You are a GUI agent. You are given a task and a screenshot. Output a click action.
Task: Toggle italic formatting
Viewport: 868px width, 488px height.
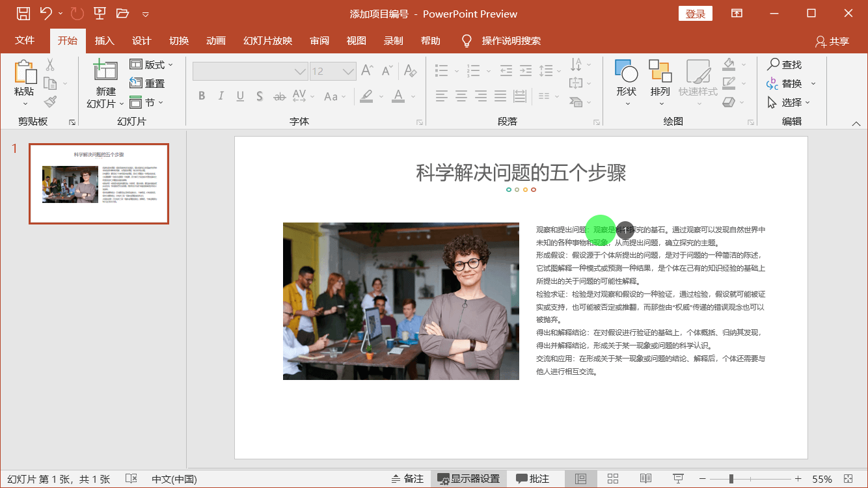tap(221, 96)
